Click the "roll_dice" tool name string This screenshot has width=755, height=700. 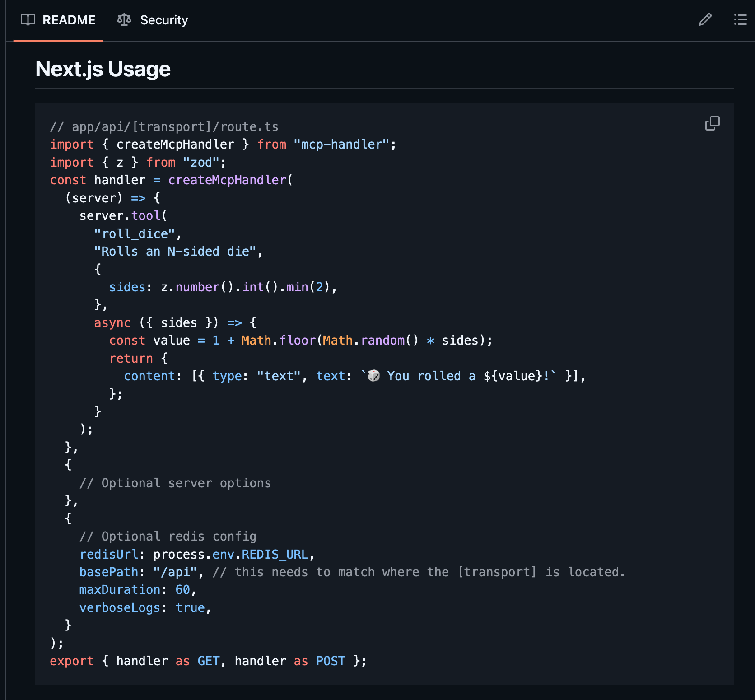tap(134, 234)
